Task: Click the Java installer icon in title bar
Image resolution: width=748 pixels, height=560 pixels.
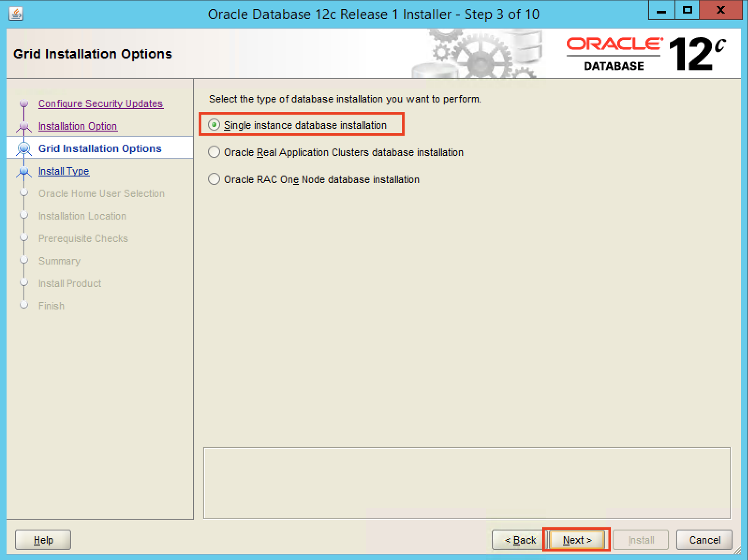Action: point(16,14)
